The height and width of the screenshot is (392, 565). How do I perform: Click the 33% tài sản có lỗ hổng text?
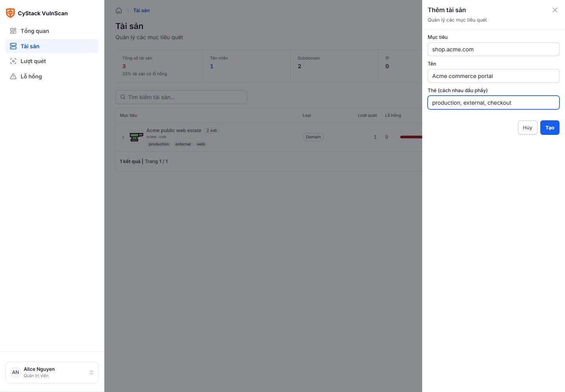pyautogui.click(x=145, y=74)
